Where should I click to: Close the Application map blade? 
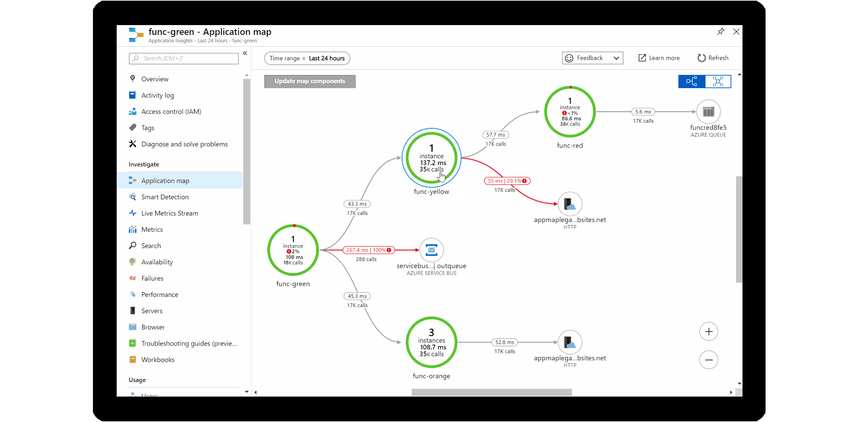(736, 32)
